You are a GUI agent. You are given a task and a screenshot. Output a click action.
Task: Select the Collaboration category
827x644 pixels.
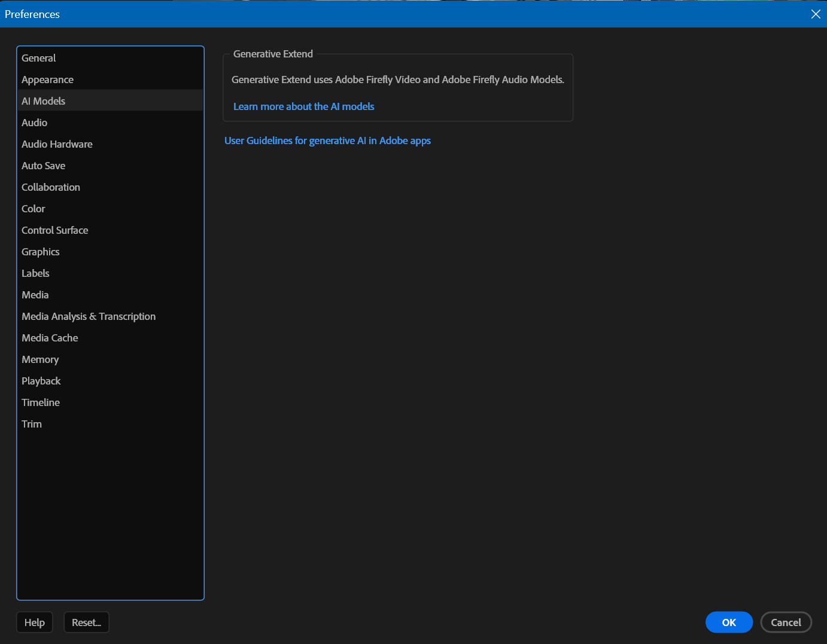50,187
